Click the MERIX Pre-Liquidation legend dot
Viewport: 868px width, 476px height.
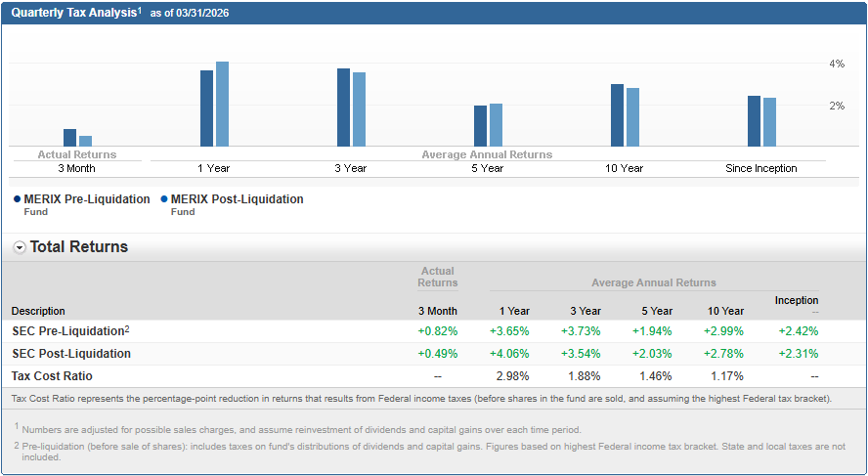[18, 199]
